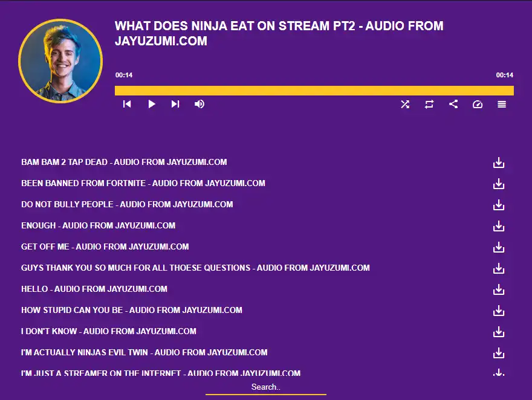Click the Search input field
Image resolution: width=532 pixels, height=400 pixels.
click(x=265, y=387)
